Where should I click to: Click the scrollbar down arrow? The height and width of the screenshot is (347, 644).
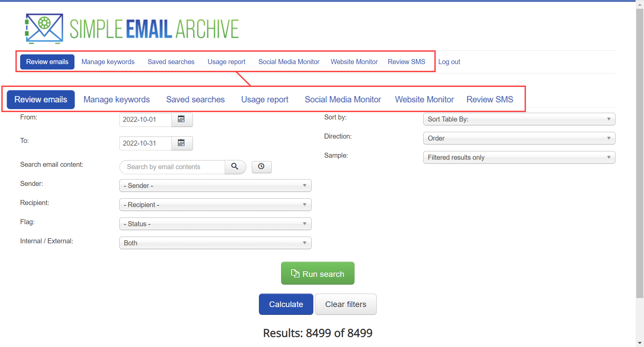pyautogui.click(x=640, y=343)
